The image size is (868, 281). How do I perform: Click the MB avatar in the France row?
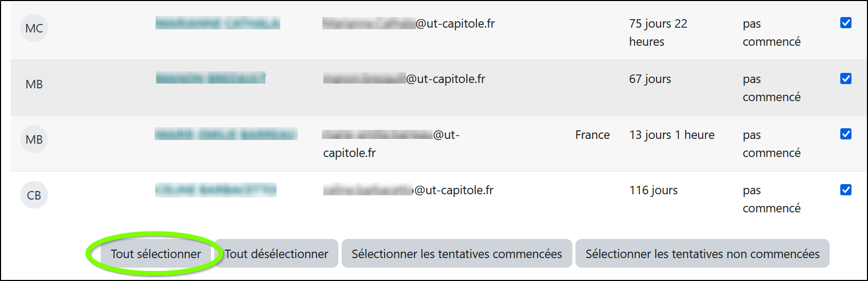[34, 139]
